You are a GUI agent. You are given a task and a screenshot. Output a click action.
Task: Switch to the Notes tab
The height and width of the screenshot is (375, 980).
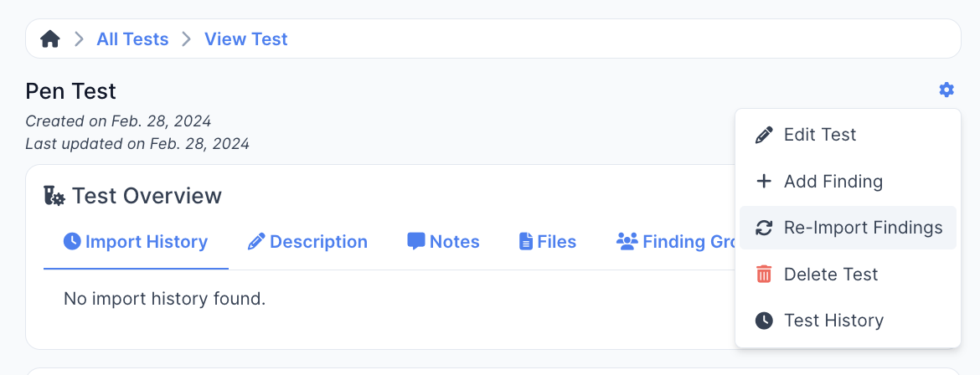coord(443,242)
